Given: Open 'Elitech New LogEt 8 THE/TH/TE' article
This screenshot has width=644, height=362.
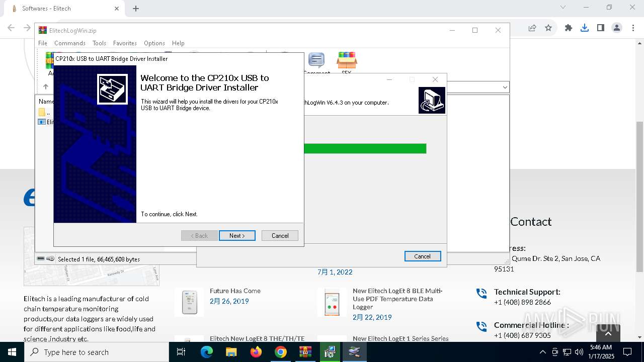Looking at the screenshot, I should pos(257,338).
